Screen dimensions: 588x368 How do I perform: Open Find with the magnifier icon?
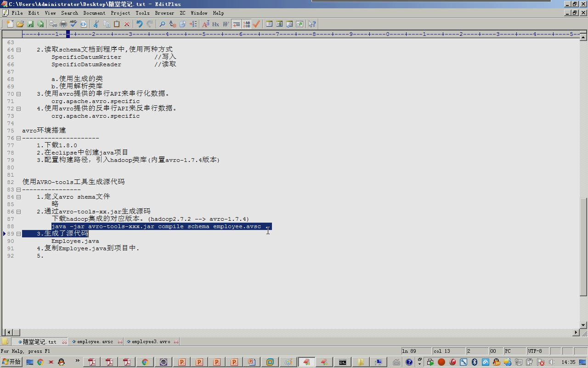click(x=162, y=24)
